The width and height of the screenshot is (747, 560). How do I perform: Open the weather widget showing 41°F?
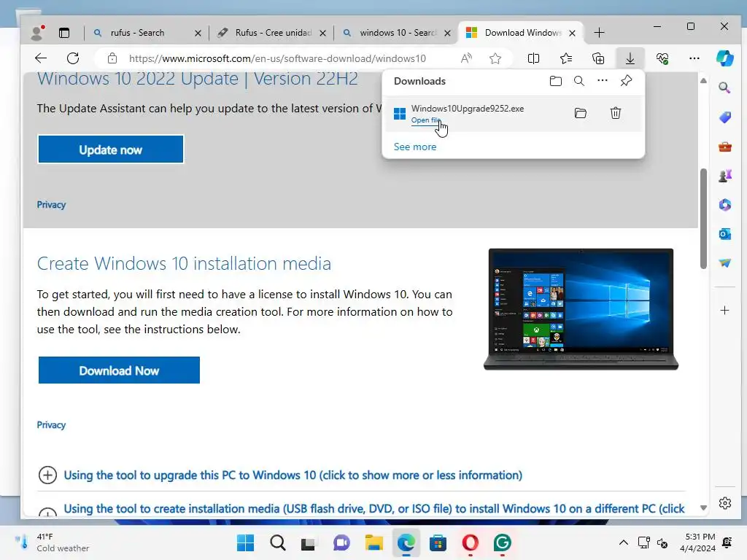click(x=53, y=542)
